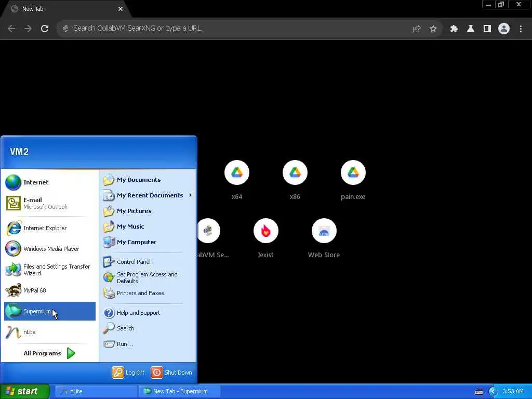Open nLite from the Start menu

50,332
